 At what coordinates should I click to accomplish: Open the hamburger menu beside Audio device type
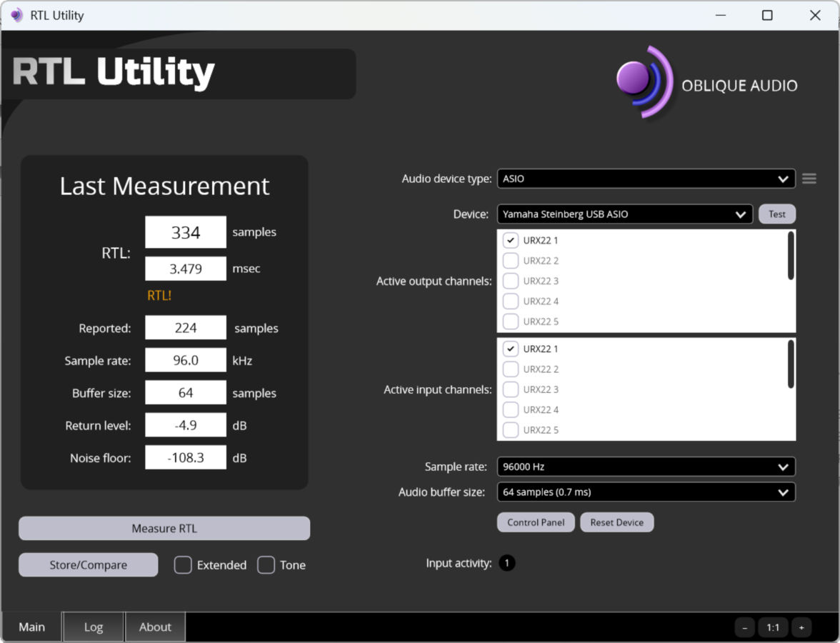pos(809,179)
